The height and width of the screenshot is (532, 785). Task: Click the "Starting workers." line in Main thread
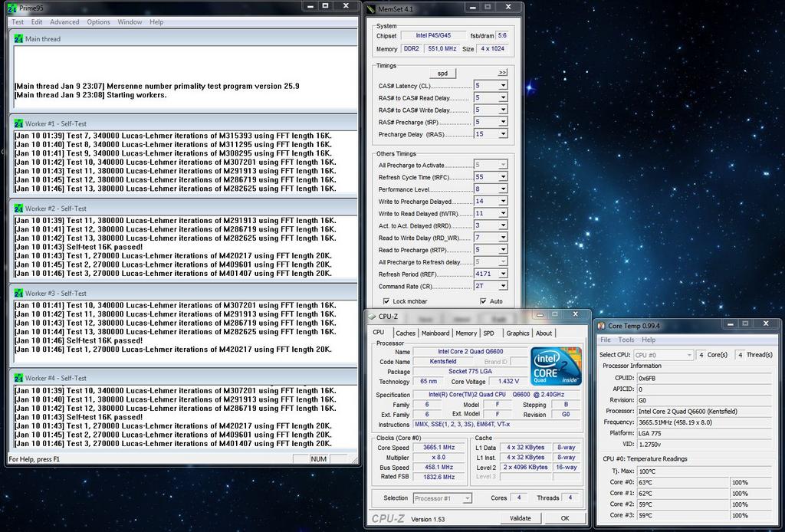[136, 95]
